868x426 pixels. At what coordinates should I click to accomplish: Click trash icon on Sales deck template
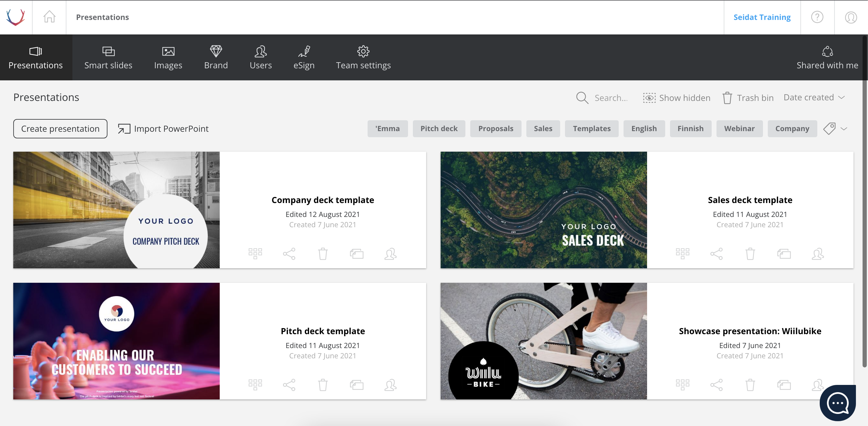(750, 254)
